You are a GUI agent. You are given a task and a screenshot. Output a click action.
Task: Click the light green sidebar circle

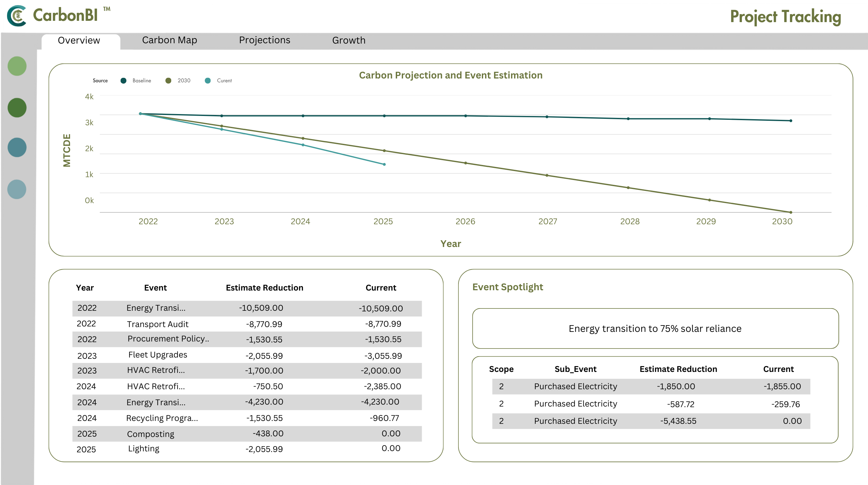click(x=17, y=66)
